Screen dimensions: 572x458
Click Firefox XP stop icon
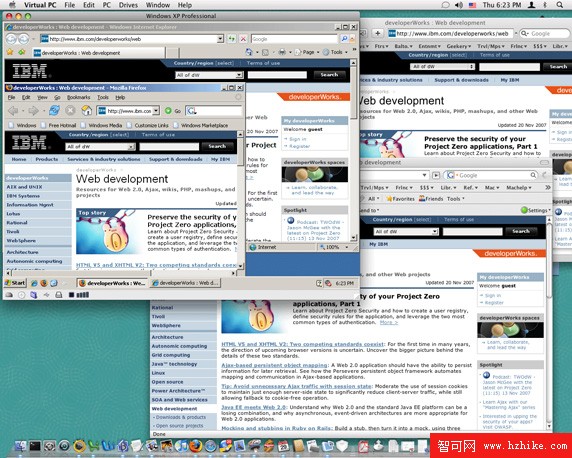click(x=70, y=110)
